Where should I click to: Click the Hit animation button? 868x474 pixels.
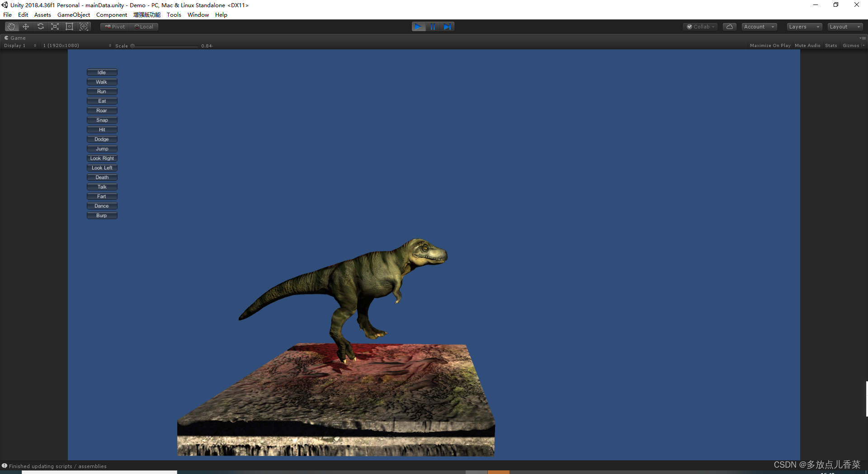click(102, 129)
